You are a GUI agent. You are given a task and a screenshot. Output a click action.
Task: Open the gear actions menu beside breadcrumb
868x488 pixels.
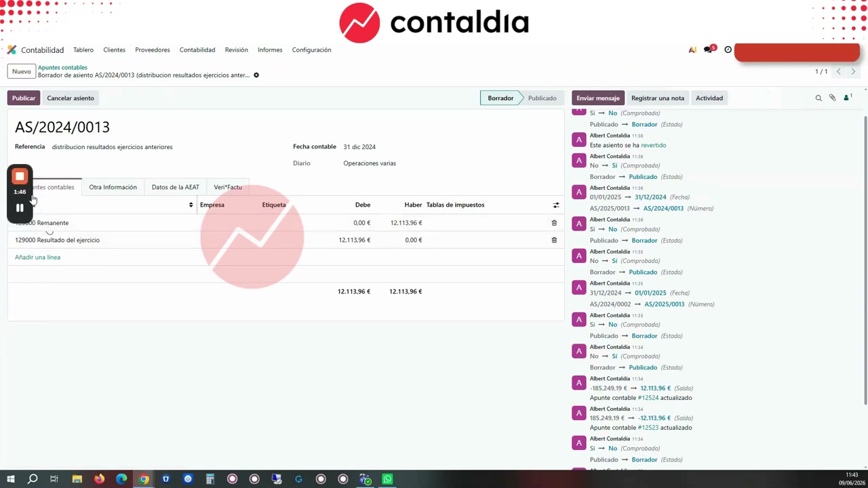(256, 75)
